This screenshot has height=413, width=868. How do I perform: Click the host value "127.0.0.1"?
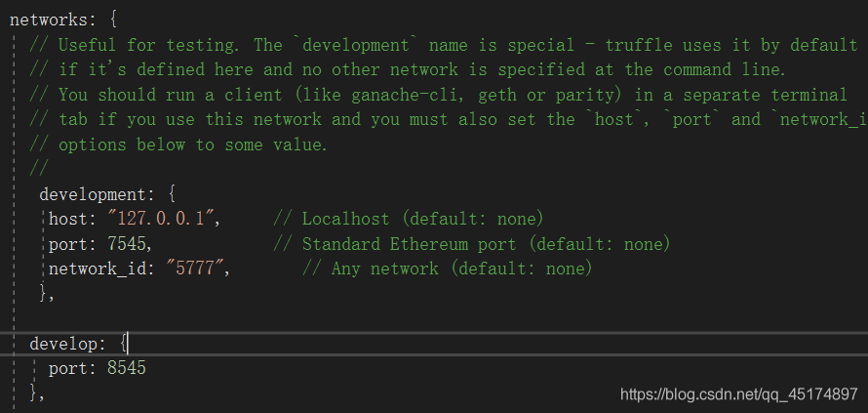pos(161,219)
